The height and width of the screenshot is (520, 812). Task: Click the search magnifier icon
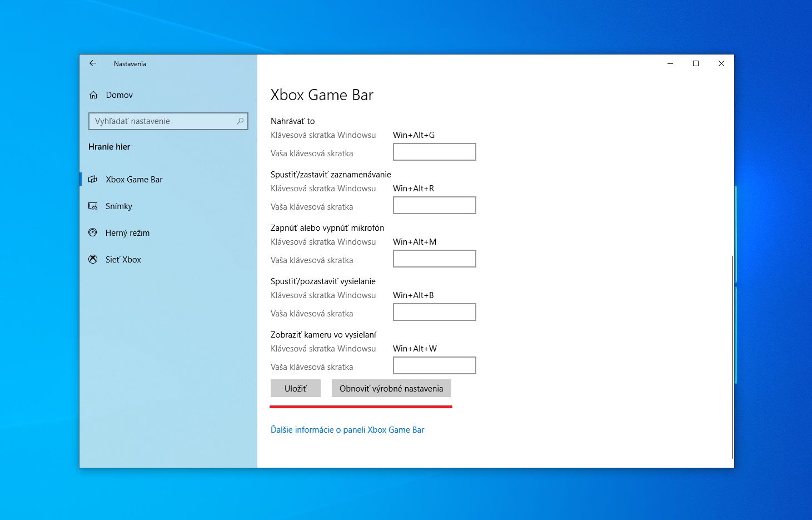tap(240, 121)
